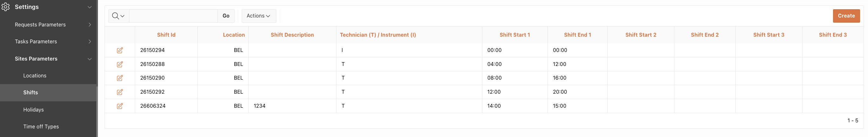This screenshot has height=137, width=868.
Task: Focus the report search text field
Action: click(173, 16)
